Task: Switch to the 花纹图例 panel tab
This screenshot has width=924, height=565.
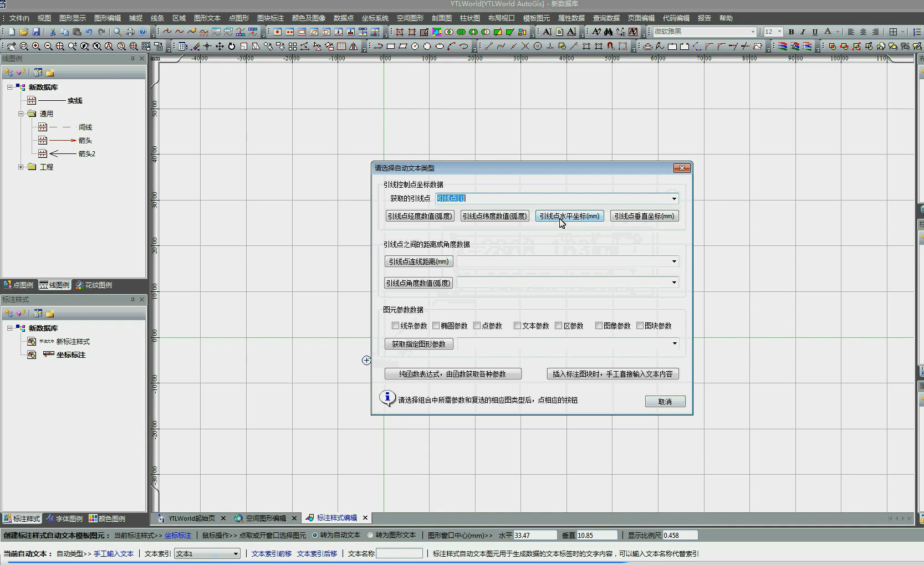Action: [x=94, y=285]
